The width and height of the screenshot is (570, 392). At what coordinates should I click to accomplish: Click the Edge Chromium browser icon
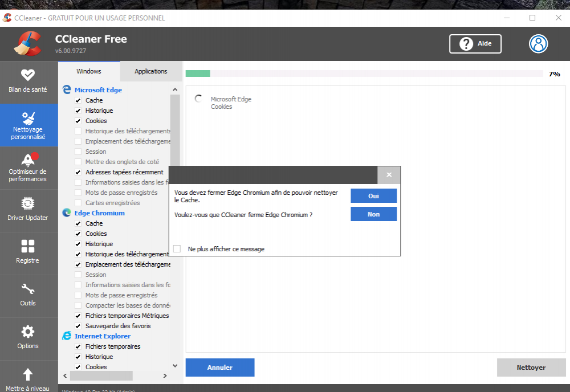[x=67, y=213]
